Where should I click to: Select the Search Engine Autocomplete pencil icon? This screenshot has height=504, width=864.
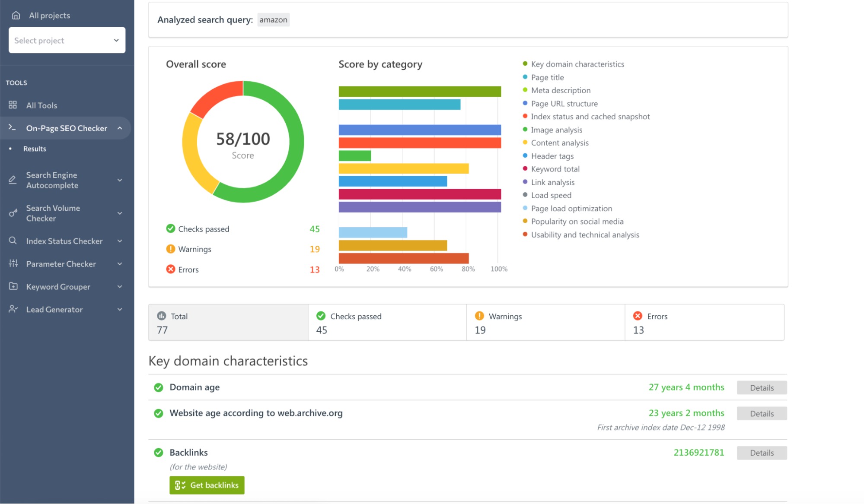tap(13, 180)
